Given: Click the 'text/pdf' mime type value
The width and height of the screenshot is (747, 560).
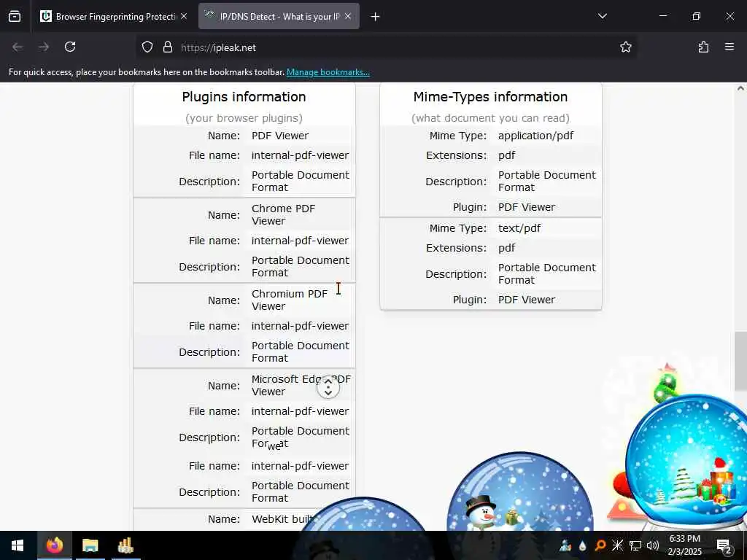Looking at the screenshot, I should pyautogui.click(x=519, y=228).
